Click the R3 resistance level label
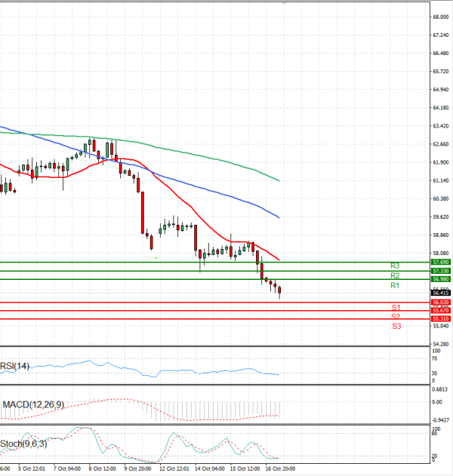This screenshot has height=476, width=453. (394, 266)
